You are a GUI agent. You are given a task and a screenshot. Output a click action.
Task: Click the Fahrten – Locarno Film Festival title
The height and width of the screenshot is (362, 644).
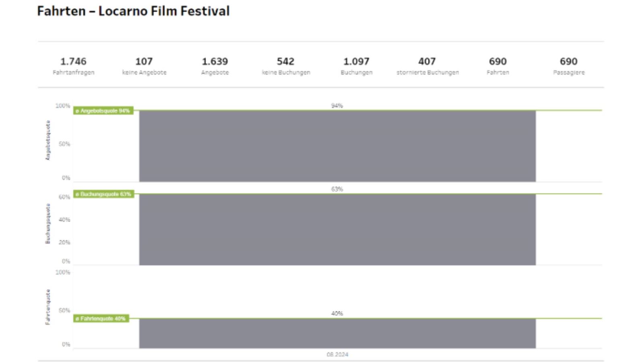(x=133, y=11)
